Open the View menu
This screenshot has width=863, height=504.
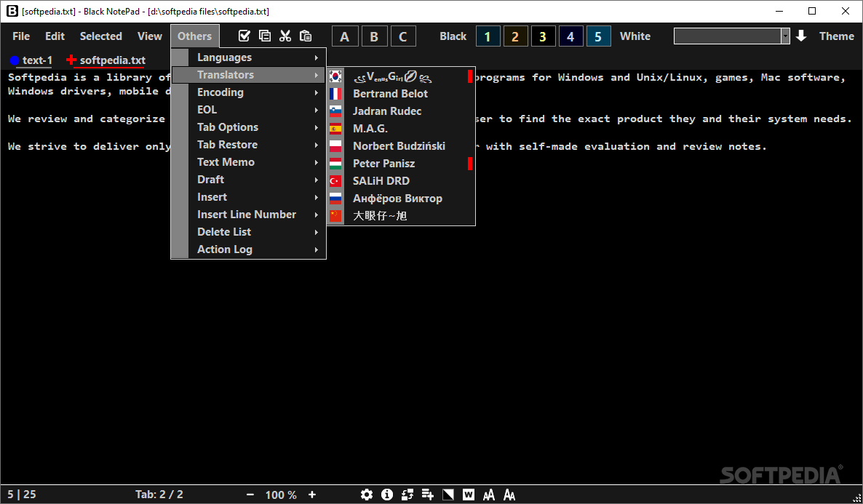pos(150,36)
